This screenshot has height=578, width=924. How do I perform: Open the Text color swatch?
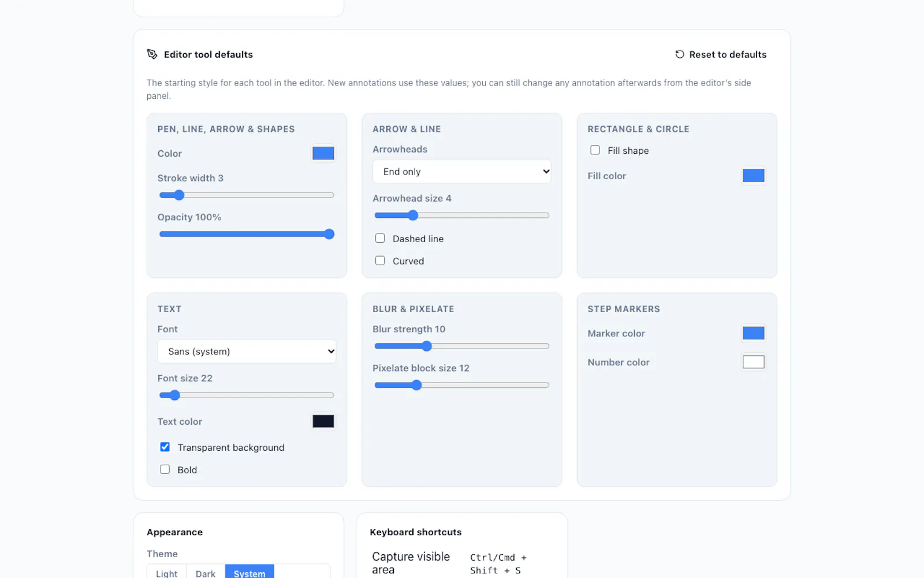[323, 421]
